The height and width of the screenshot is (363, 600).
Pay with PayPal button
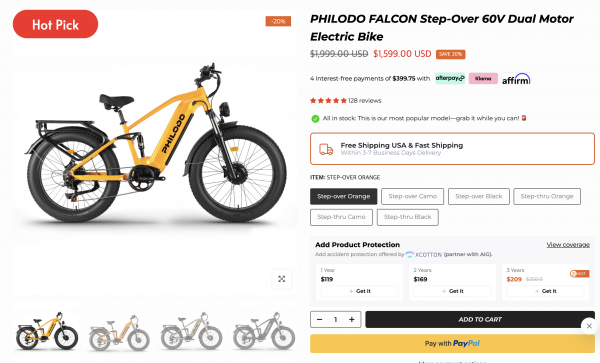click(x=452, y=343)
